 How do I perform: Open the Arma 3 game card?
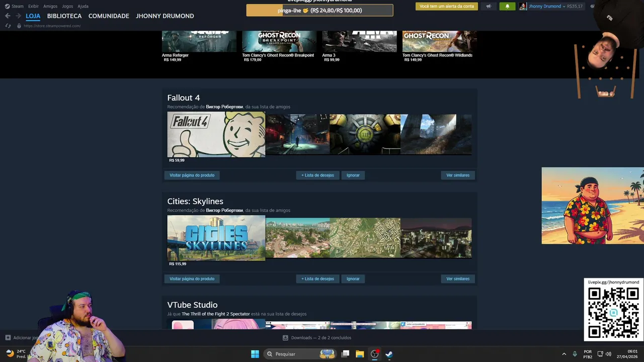click(x=359, y=47)
